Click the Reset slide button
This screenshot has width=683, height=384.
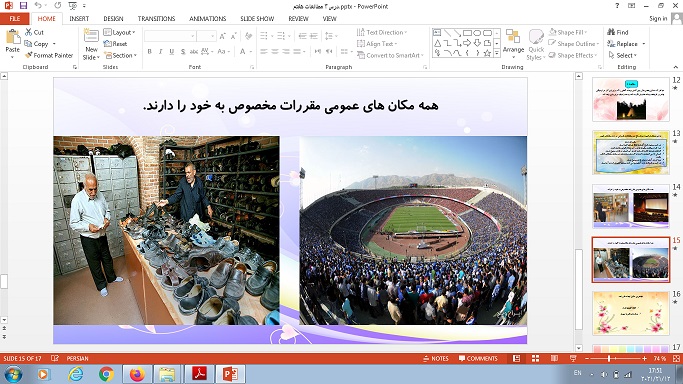point(115,44)
